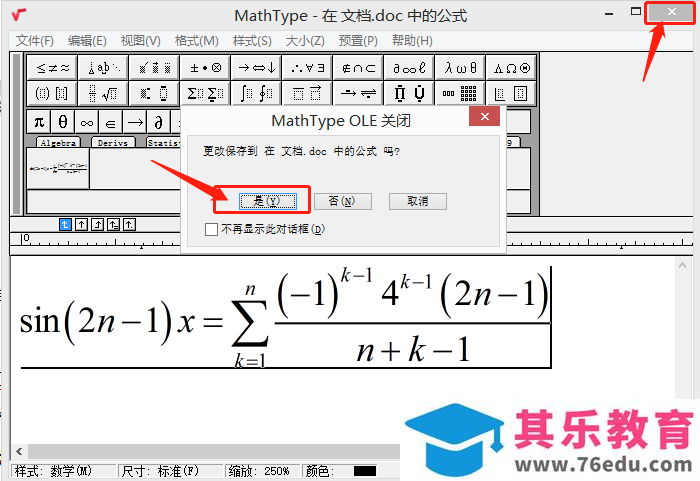Click the 缩放: 250% status field
Image resolution: width=700 pixels, height=481 pixels.
[262, 471]
